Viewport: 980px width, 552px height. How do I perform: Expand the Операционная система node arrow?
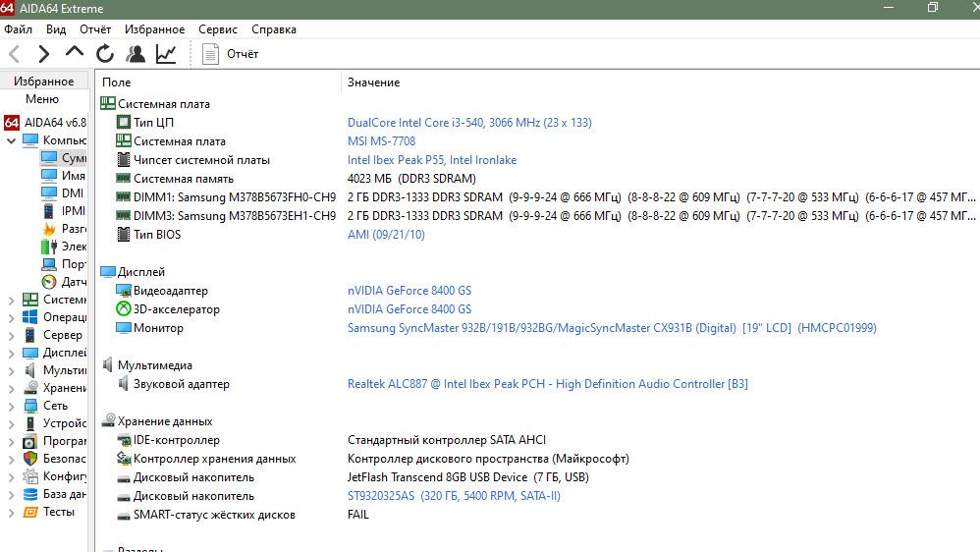click(x=11, y=317)
